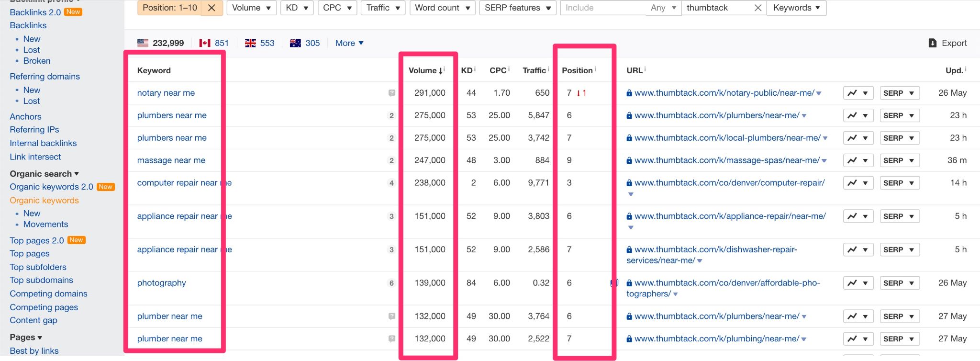The height and width of the screenshot is (361, 980).
Task: Open the SERP features filter dropdown
Action: 518,8
